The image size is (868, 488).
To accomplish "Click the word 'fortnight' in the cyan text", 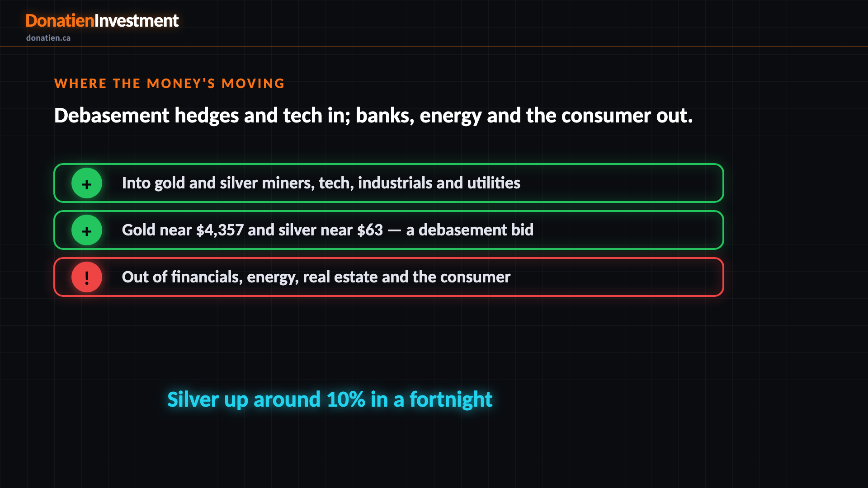I will click(x=451, y=400).
